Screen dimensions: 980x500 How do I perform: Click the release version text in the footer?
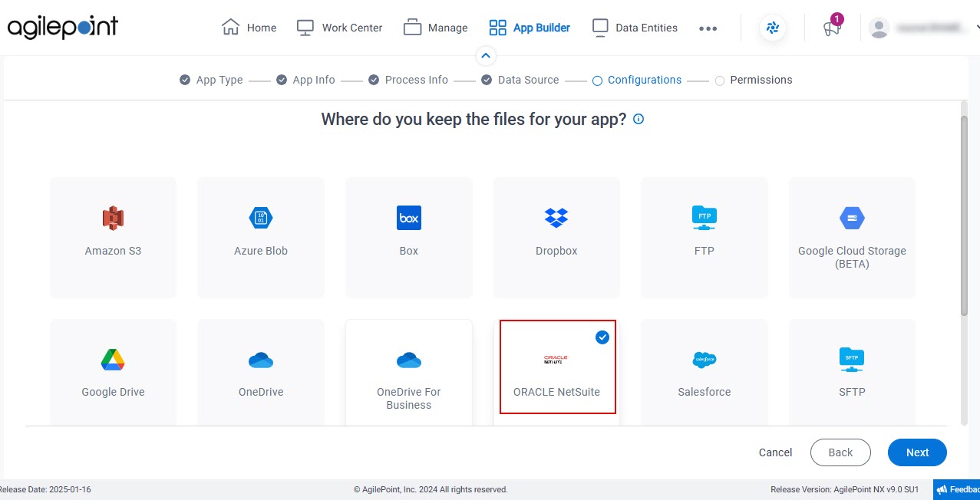844,489
